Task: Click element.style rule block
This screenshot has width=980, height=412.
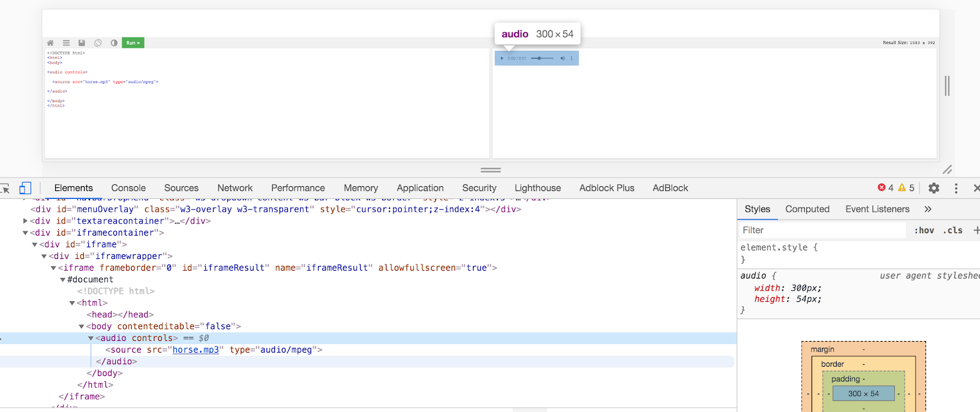Action: [859, 253]
